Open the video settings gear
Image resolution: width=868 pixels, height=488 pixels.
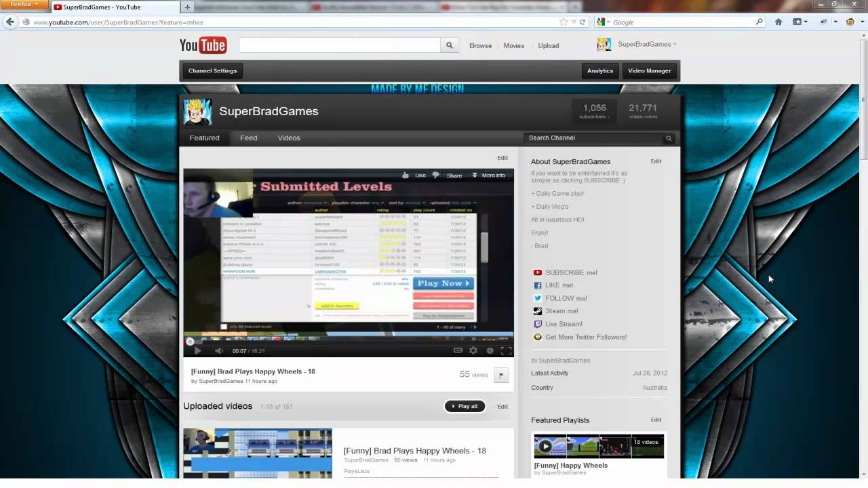coord(473,350)
